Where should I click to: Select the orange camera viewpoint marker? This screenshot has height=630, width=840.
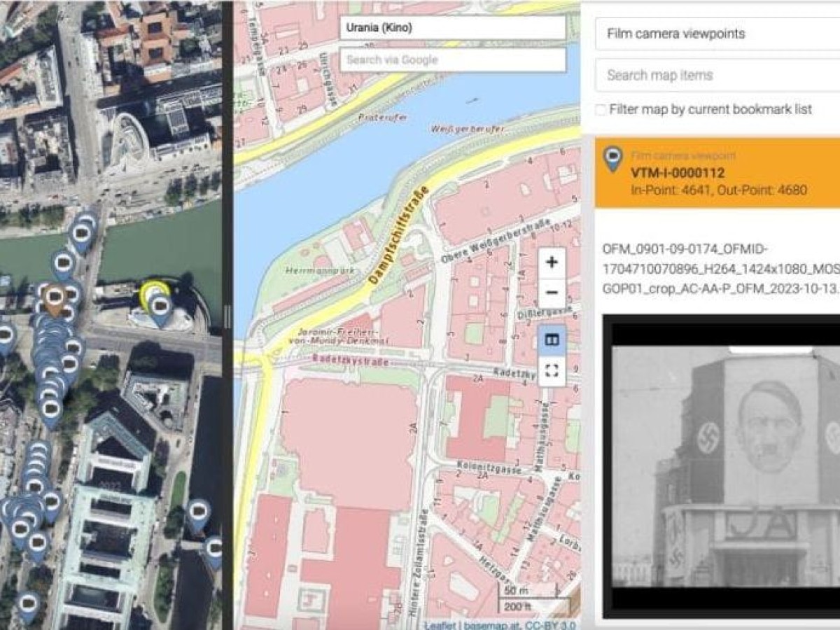tap(54, 298)
